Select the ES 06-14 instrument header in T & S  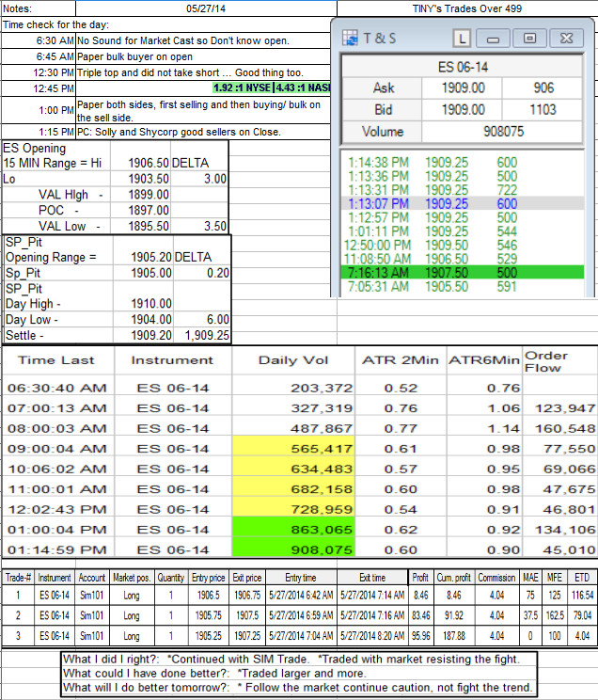click(463, 67)
